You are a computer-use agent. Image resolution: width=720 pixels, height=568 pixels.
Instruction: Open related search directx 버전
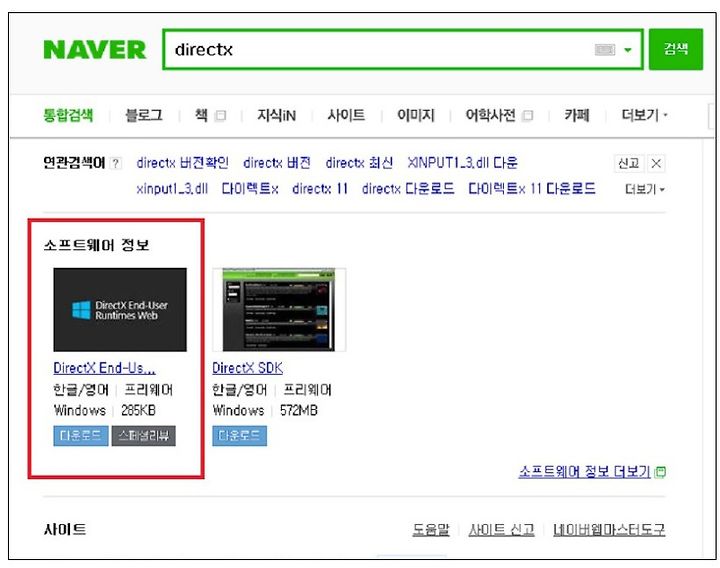coord(277,163)
